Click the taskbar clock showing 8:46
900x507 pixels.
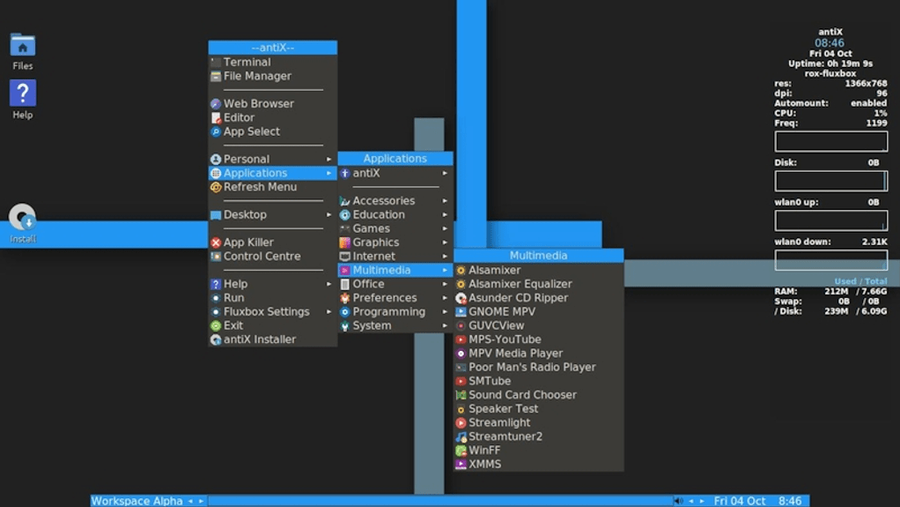[790, 501]
